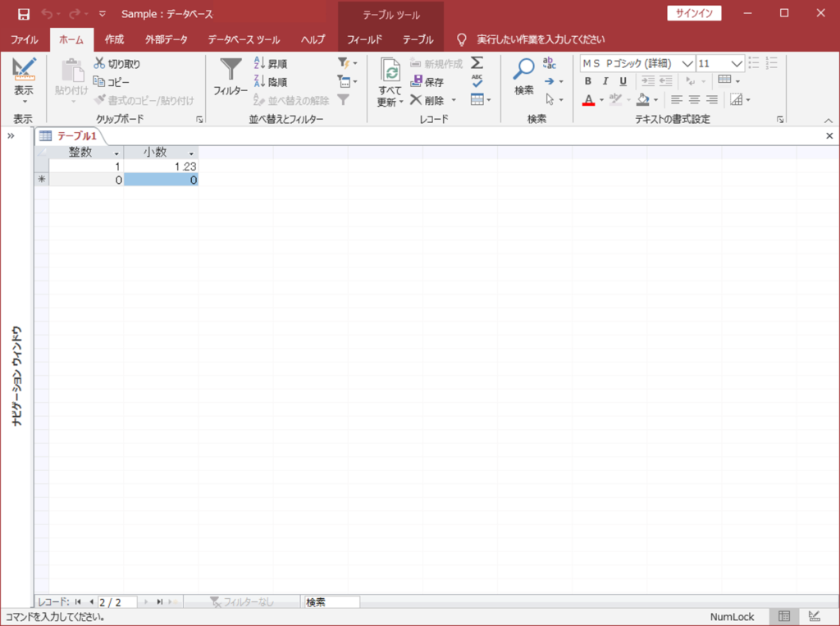The height and width of the screenshot is (626, 840).
Task: Switch to the 作成 tab
Action: tap(114, 39)
